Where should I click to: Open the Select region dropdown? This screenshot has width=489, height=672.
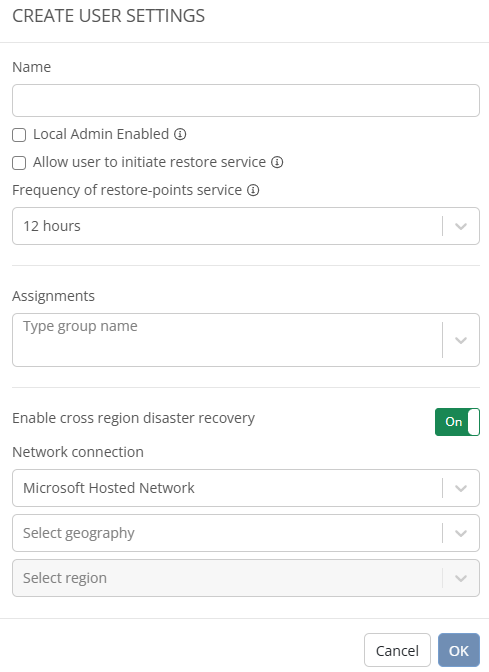[246, 578]
